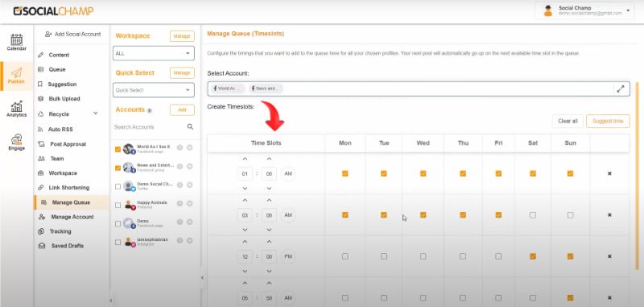Click the user profile avatar icon
The width and height of the screenshot is (644, 307).
(x=548, y=10)
